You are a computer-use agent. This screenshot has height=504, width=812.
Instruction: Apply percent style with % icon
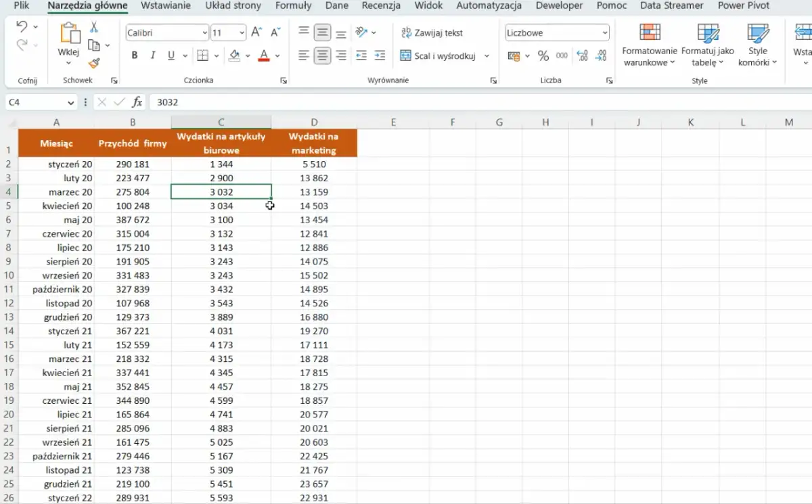pos(543,56)
